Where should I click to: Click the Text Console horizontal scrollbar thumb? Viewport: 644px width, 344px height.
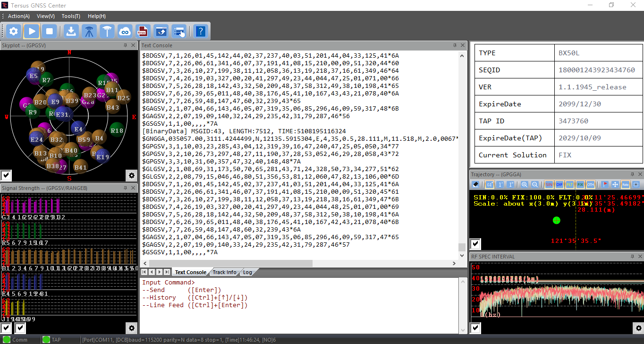(231, 263)
